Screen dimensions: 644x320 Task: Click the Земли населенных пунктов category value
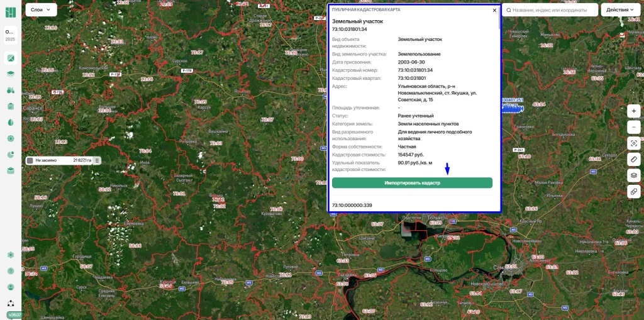[x=428, y=124]
